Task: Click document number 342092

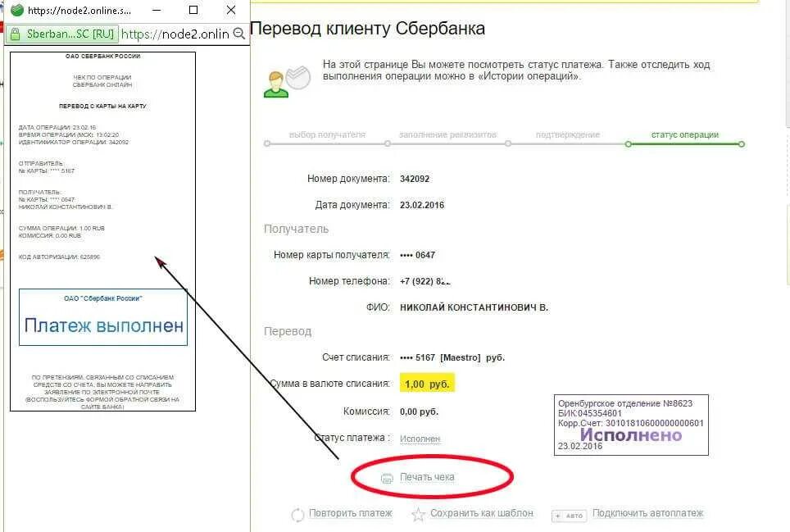Action: tap(415, 179)
